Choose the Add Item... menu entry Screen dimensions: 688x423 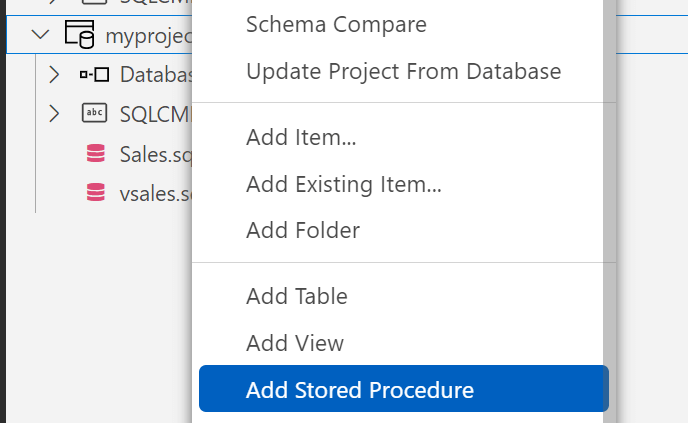[x=301, y=137]
